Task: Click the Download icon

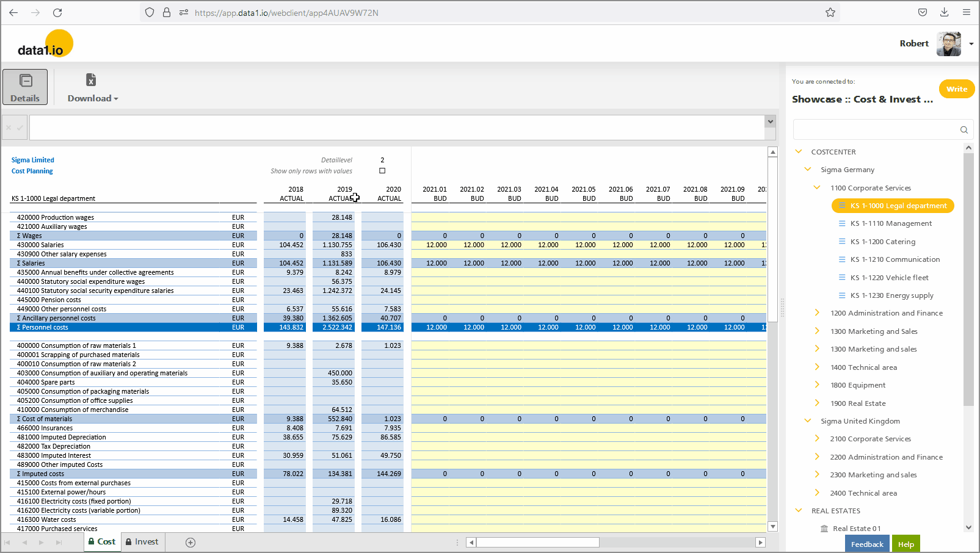Action: (x=91, y=80)
